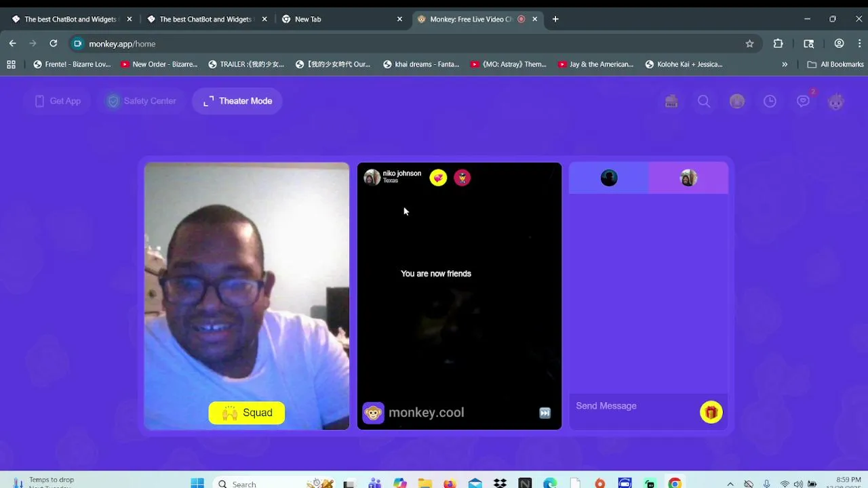Viewport: 868px width, 488px height.
Task: Open Dropbox from the taskbar
Action: [500, 483]
